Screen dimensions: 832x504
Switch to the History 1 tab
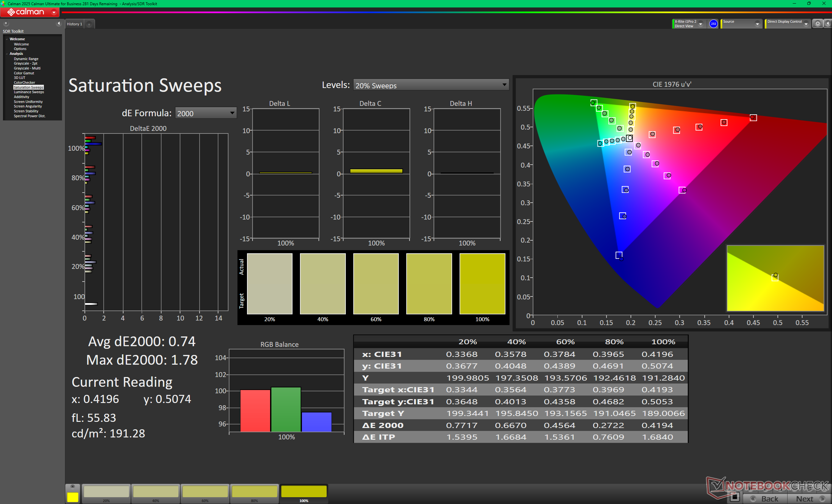74,24
